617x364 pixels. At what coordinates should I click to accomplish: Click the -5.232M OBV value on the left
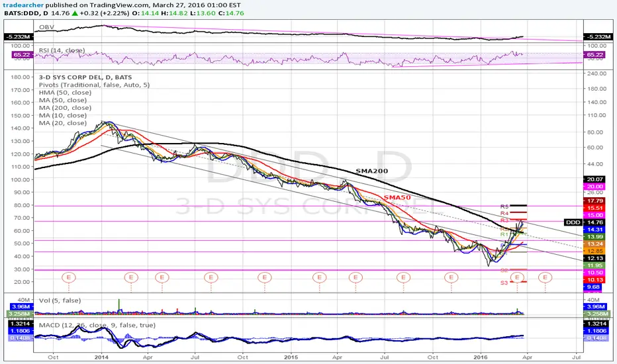19,36
